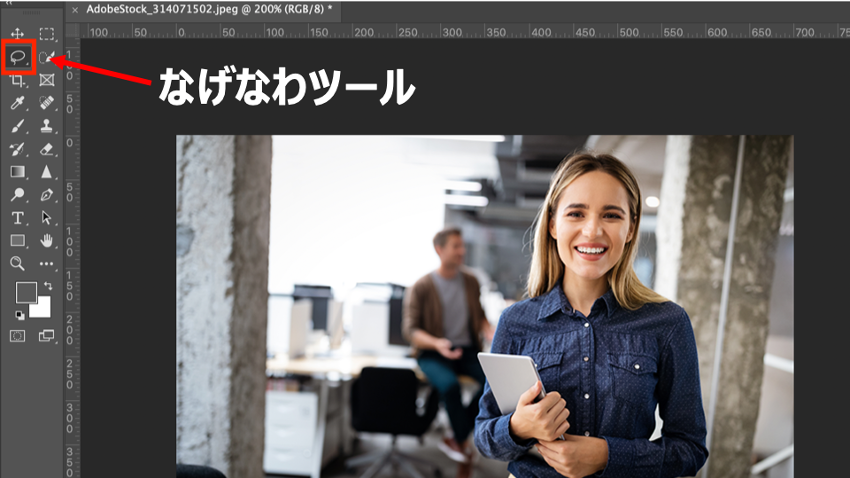Change the screen mode
Viewport: 850px width, 478px height.
click(47, 337)
